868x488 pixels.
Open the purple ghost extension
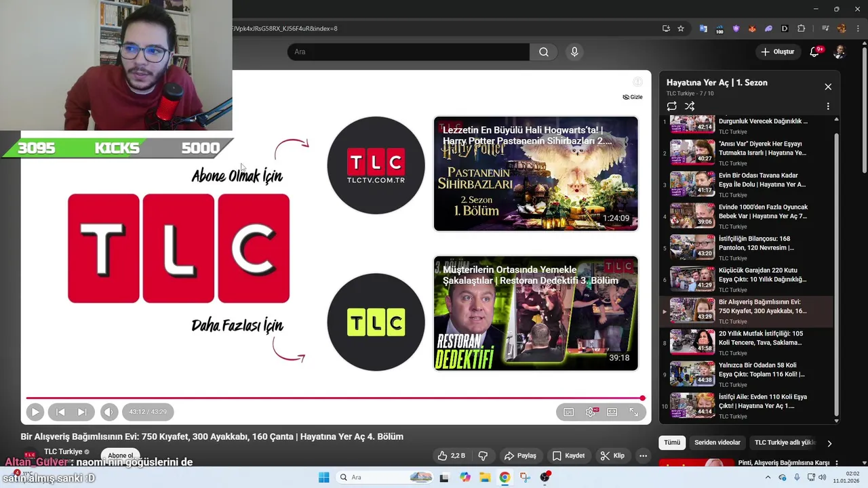click(768, 28)
